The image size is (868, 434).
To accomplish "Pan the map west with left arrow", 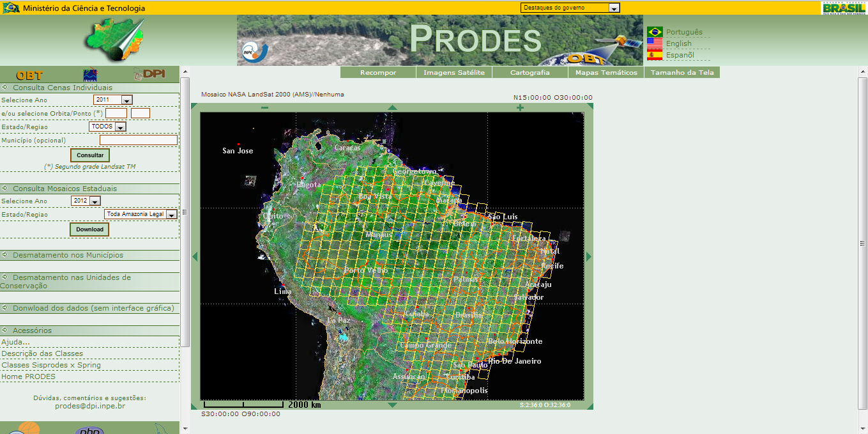I will 195,256.
